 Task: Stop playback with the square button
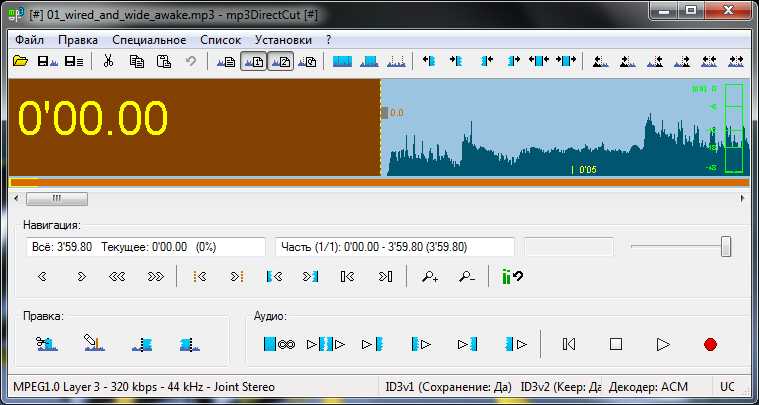coord(616,345)
